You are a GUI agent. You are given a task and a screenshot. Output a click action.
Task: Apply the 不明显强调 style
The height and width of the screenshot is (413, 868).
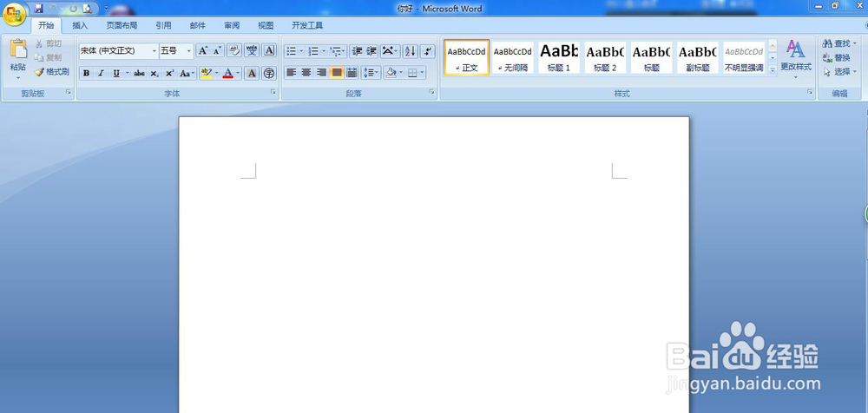[x=744, y=57]
